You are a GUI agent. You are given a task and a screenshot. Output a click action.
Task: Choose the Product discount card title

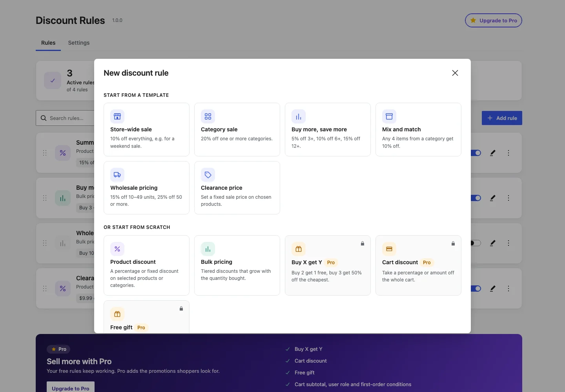(x=133, y=262)
